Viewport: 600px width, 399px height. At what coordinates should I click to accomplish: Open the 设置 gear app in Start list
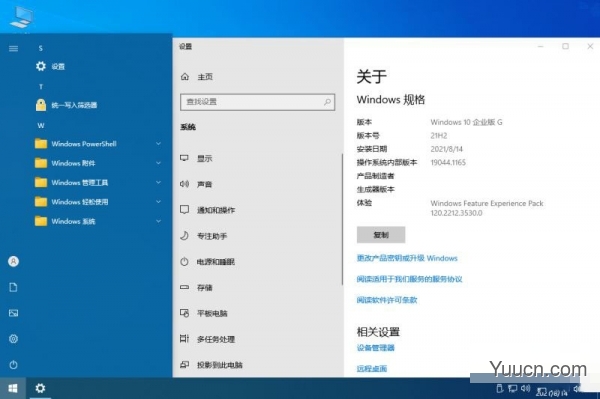tap(51, 66)
